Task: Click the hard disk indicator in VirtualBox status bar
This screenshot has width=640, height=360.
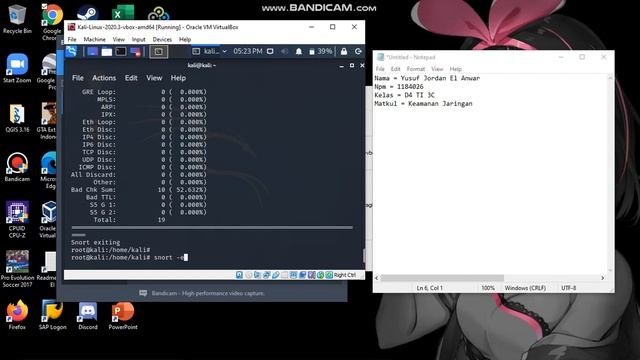Action: coord(239,275)
